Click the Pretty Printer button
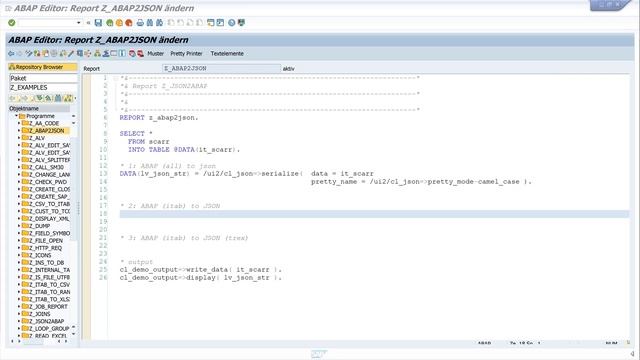 tap(186, 53)
